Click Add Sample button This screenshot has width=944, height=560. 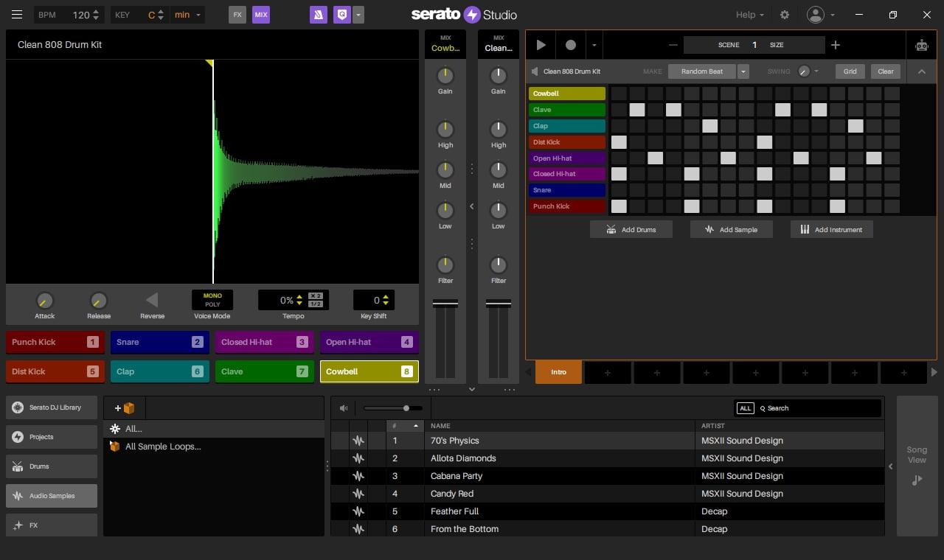pos(731,229)
